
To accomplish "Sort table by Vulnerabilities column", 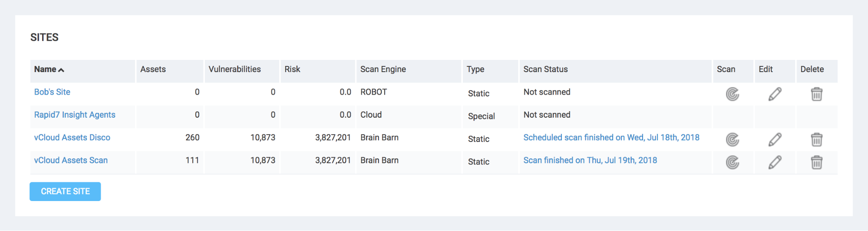I will pyautogui.click(x=234, y=69).
